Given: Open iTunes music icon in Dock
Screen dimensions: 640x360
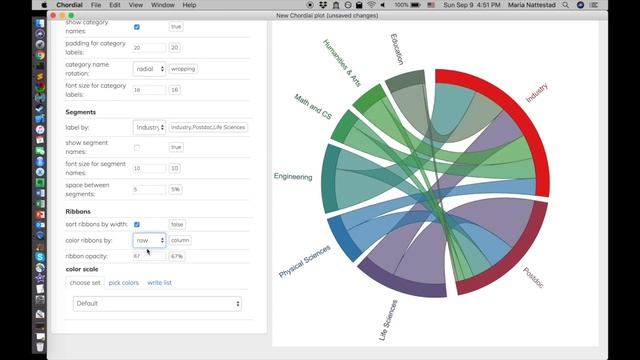Looking at the screenshot, I should 40,129.
